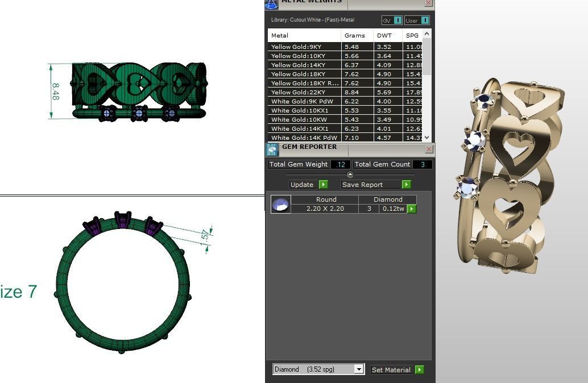The width and height of the screenshot is (588, 383).
Task: Select the White Gold:9K PdW row
Action: tap(345, 101)
